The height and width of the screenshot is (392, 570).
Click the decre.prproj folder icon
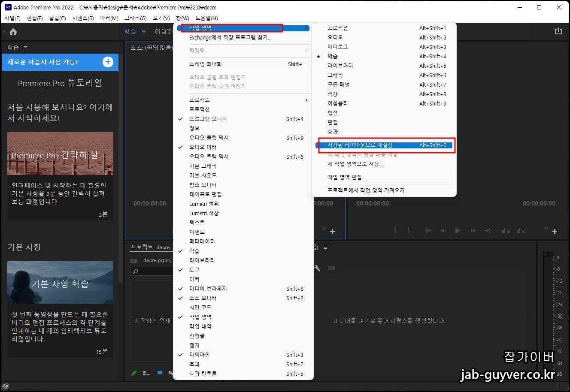point(134,260)
